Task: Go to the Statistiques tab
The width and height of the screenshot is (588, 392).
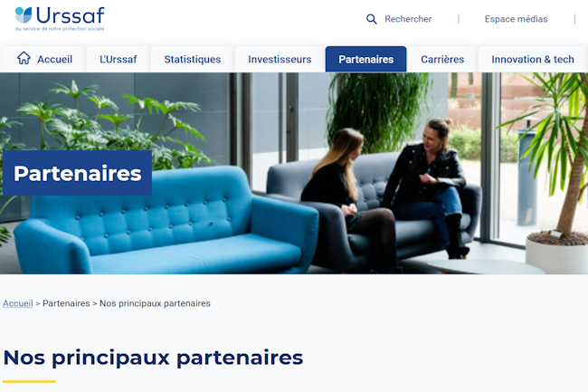Action: [193, 59]
